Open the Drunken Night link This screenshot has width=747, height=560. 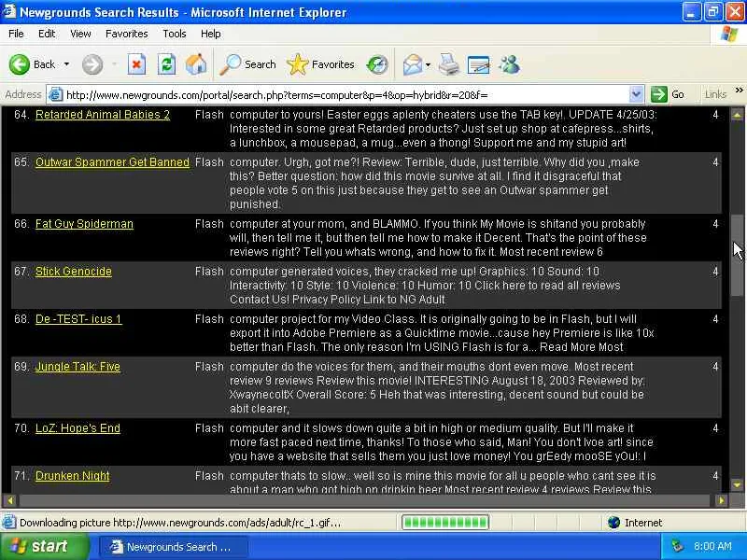(x=73, y=476)
